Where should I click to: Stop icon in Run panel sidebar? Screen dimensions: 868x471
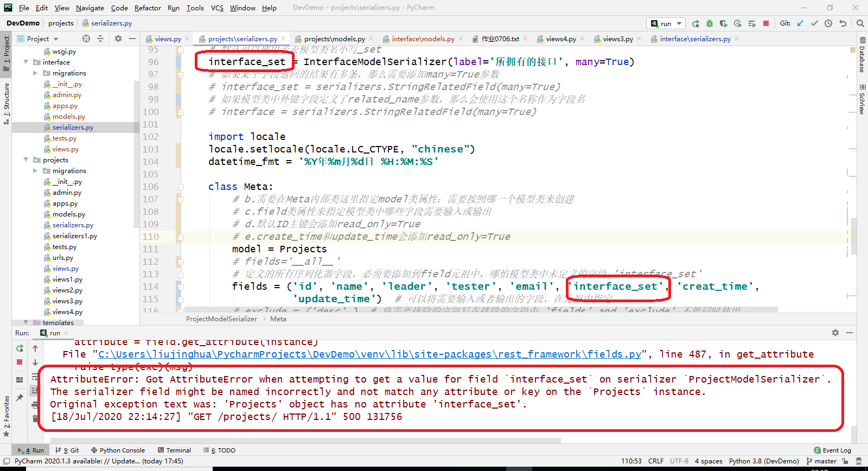[x=20, y=362]
